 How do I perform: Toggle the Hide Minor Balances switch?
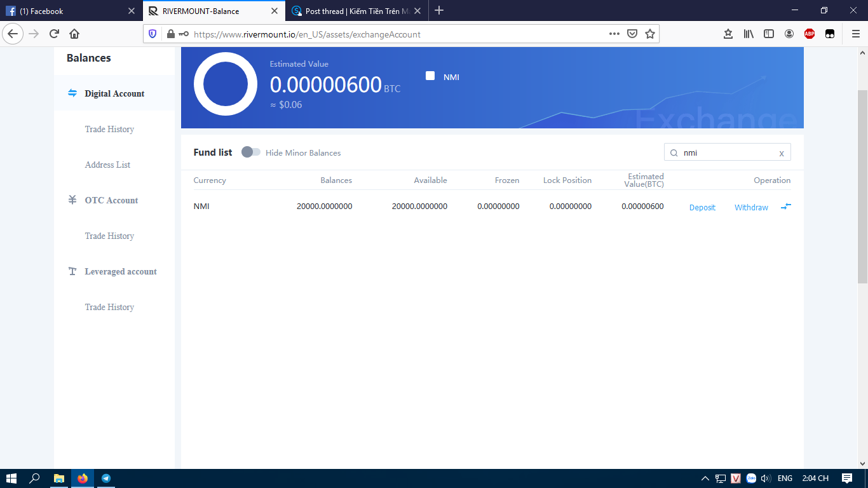pyautogui.click(x=251, y=152)
